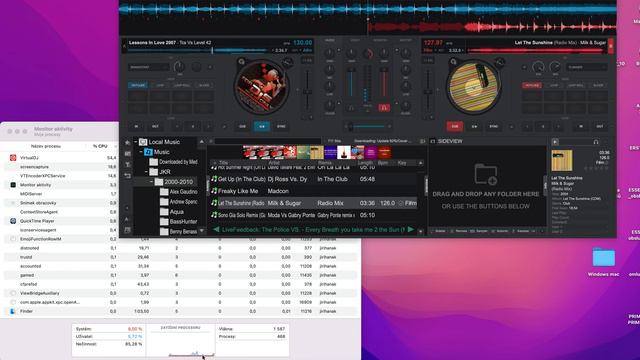
Task: Click the SIDEVIEW add folder icon
Action: click(486, 175)
